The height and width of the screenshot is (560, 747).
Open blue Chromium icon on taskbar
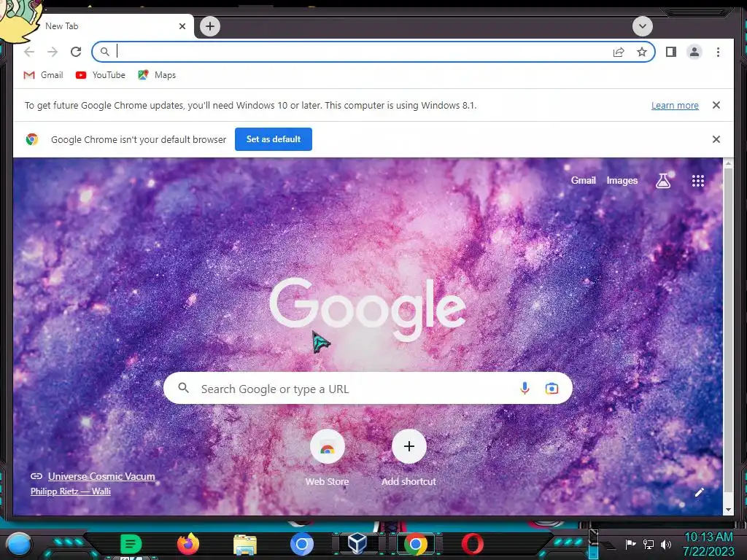302,544
